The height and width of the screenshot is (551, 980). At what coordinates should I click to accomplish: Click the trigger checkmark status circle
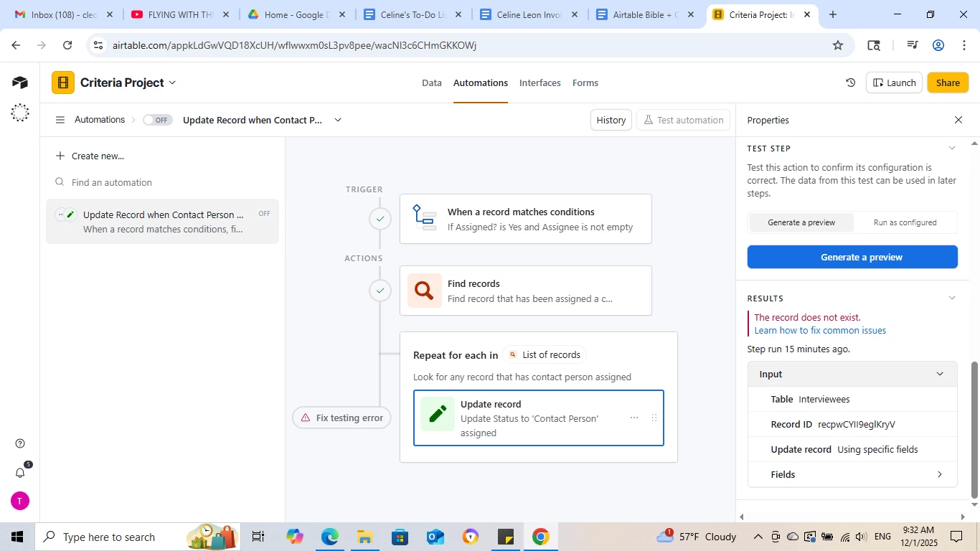click(380, 219)
